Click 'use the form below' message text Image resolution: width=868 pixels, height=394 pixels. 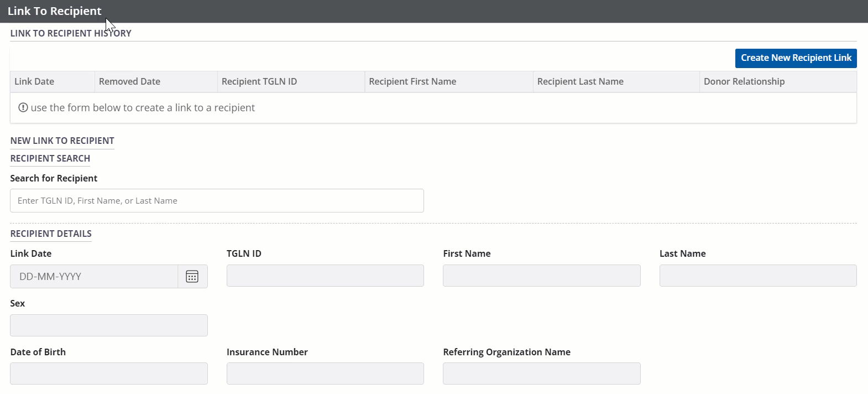pyautogui.click(x=143, y=108)
